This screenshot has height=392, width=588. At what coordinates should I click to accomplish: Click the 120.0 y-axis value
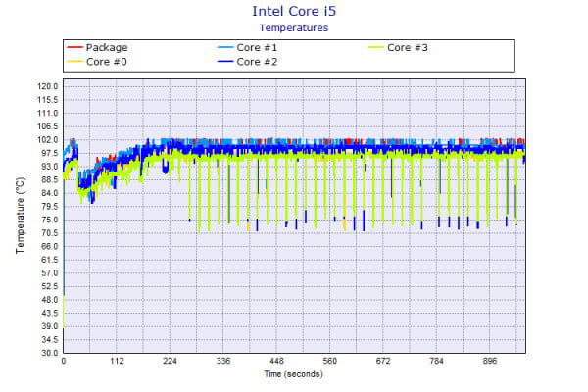[x=48, y=86]
